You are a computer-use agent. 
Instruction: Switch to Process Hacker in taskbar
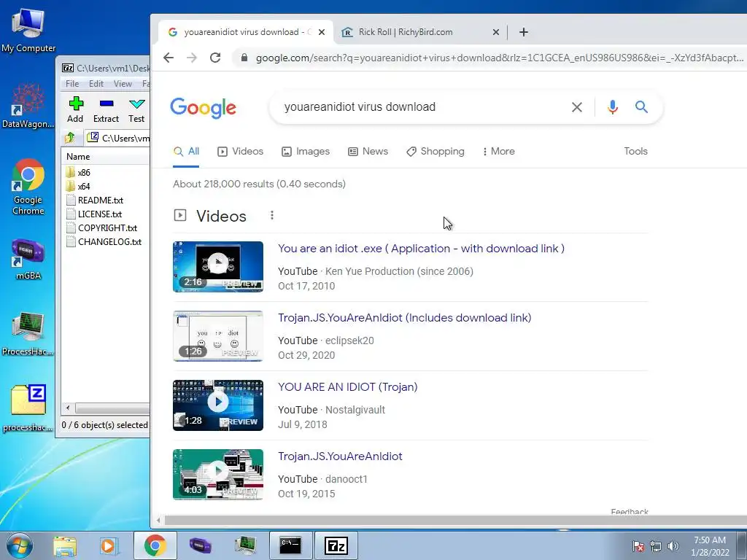(x=245, y=545)
